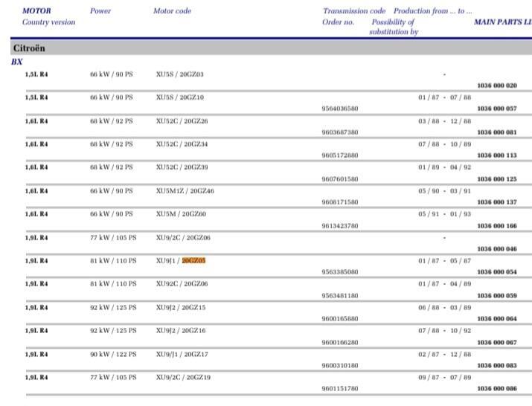The height and width of the screenshot is (406, 532).
Task: Click motor code 'XU52C / 20GZ26'
Action: 182,121
